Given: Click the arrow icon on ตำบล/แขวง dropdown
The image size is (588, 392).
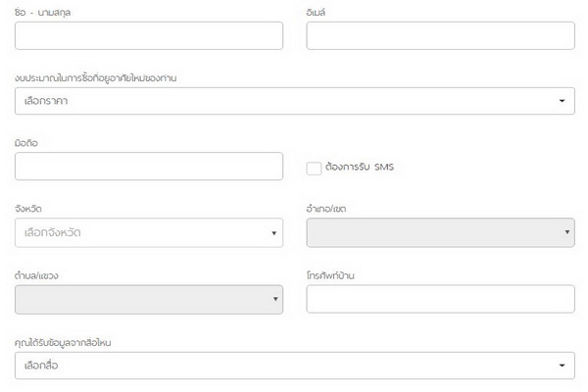Looking at the screenshot, I should [x=273, y=299].
